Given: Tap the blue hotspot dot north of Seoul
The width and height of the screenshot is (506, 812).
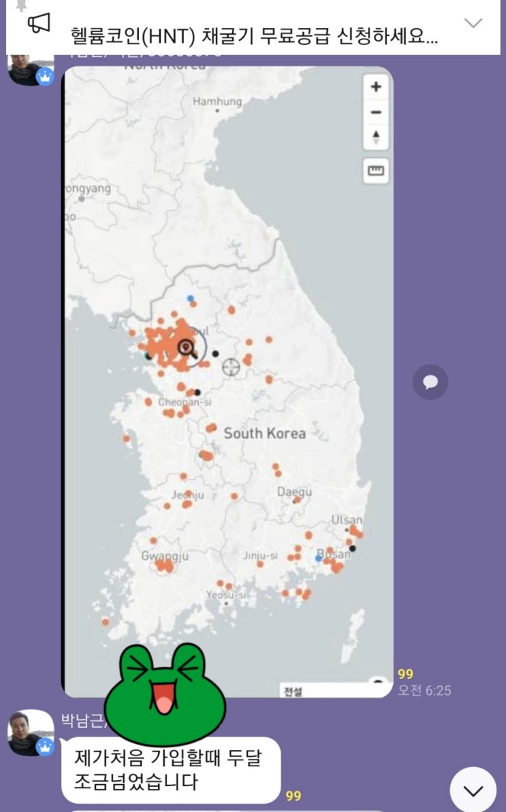Looking at the screenshot, I should 191,298.
